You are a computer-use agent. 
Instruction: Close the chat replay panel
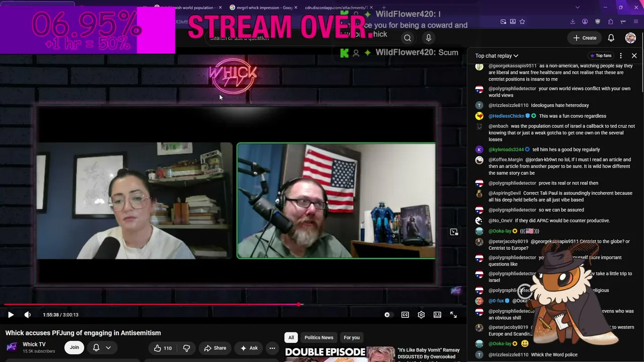[x=634, y=56]
